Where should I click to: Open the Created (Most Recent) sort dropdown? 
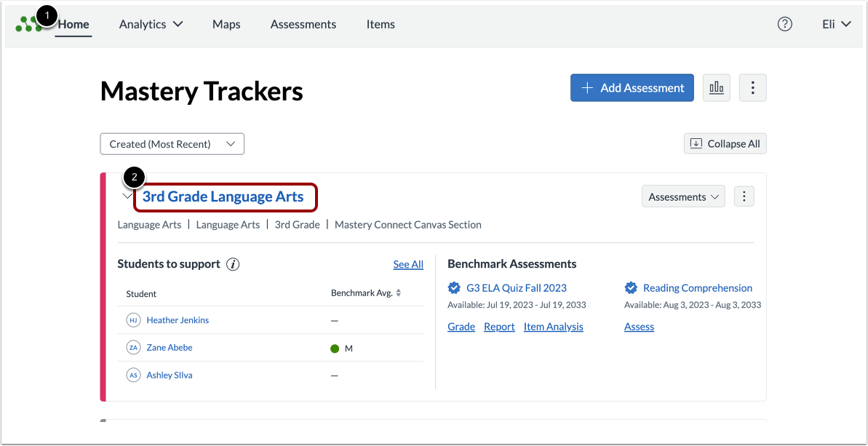(x=172, y=143)
